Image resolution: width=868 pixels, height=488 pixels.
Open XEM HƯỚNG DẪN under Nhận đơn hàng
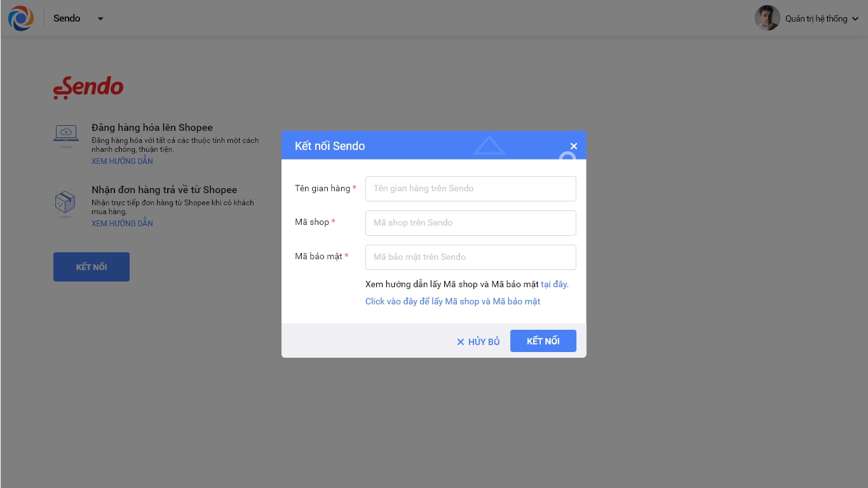pos(122,224)
